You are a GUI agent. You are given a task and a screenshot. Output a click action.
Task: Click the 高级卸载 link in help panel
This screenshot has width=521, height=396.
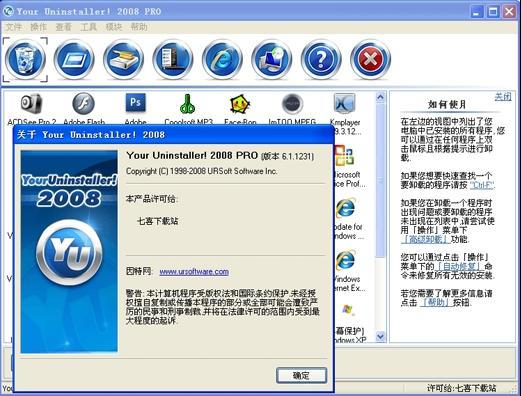426,239
